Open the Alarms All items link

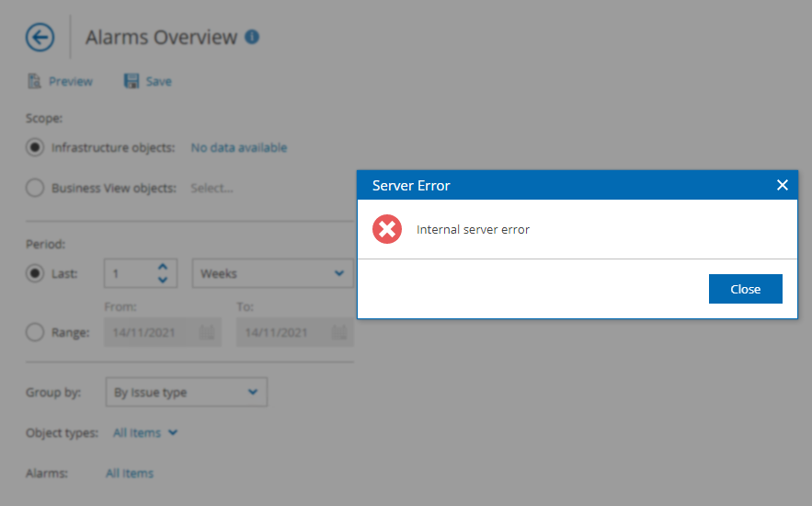(130, 474)
